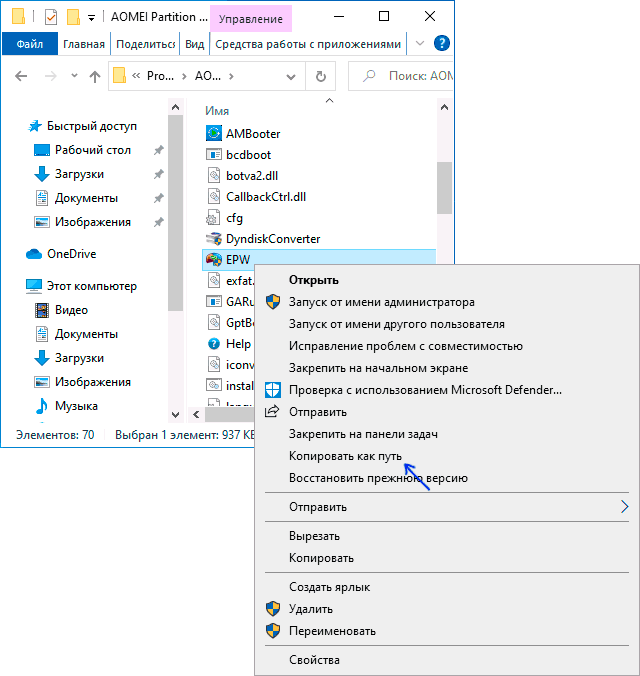Click the shield icon next to Run as administrator

click(273, 302)
